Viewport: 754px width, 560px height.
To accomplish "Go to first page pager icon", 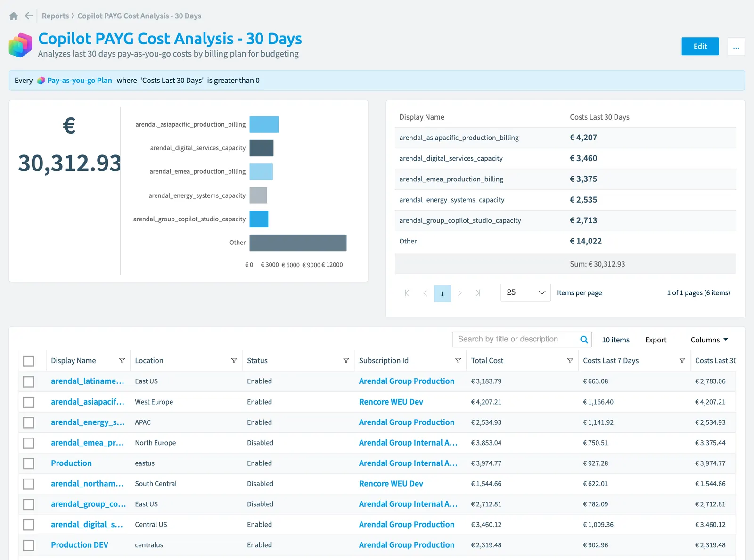I will [407, 293].
